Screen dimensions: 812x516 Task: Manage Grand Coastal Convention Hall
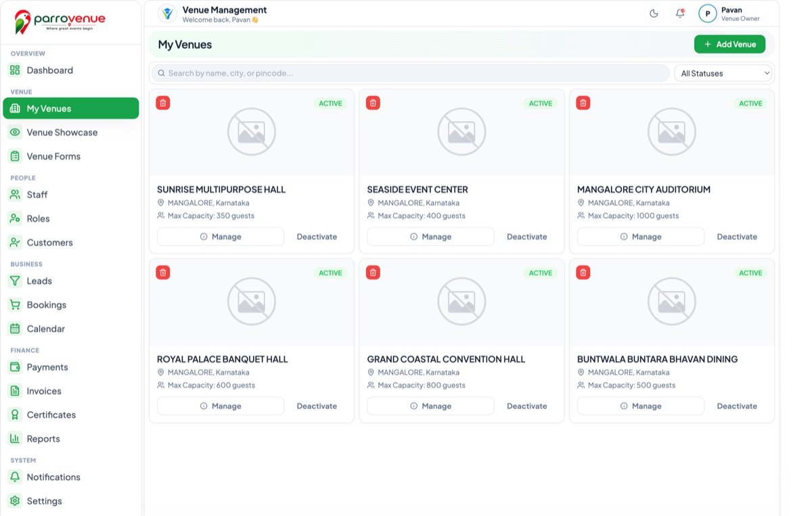click(x=430, y=406)
